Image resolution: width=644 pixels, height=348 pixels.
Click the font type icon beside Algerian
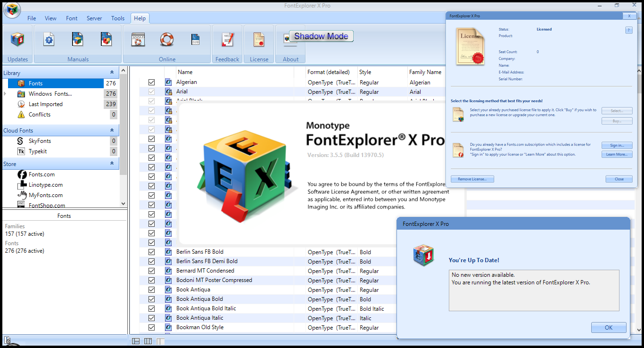[x=168, y=82]
